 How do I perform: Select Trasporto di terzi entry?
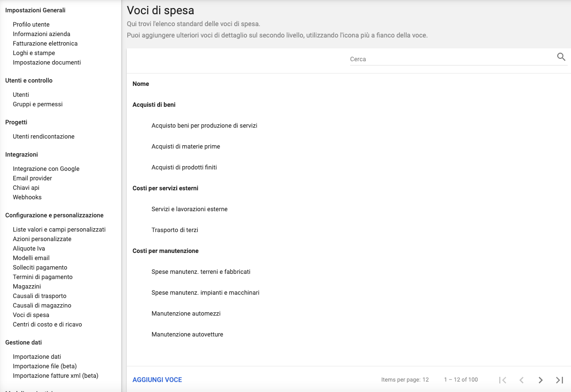[175, 230]
